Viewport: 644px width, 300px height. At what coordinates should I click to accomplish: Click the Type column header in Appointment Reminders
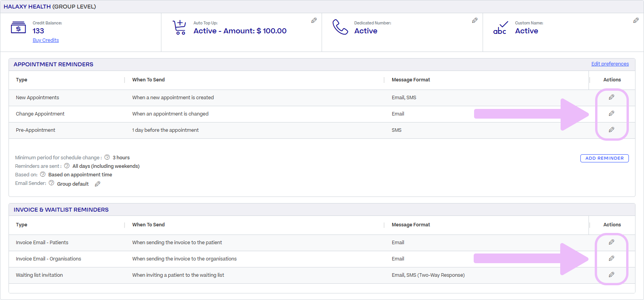[x=22, y=80]
